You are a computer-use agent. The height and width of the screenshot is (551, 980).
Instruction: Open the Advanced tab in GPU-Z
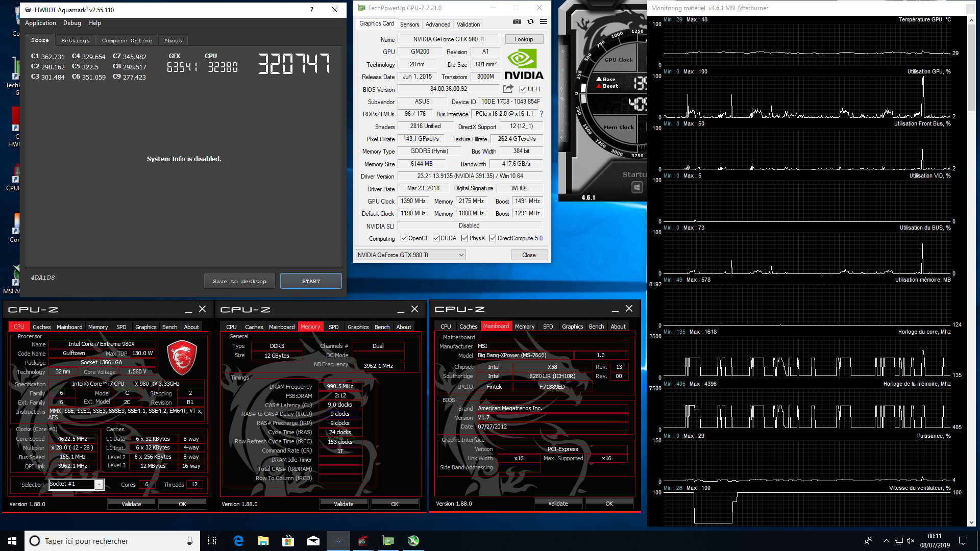click(x=438, y=24)
